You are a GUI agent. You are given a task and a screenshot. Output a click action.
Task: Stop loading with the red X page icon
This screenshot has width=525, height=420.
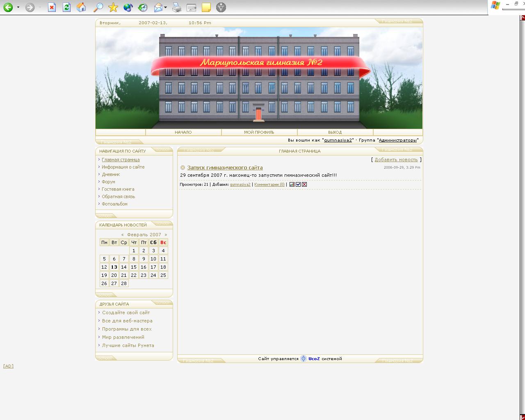point(52,7)
